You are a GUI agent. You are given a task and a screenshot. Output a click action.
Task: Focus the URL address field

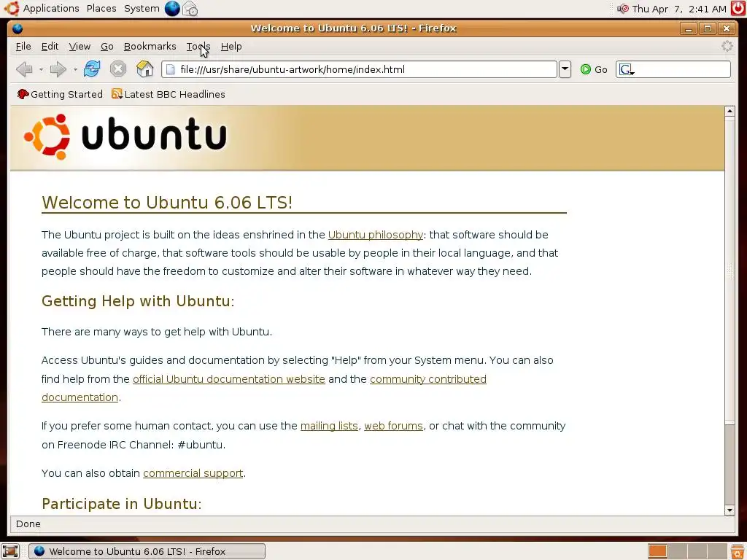[x=359, y=69]
